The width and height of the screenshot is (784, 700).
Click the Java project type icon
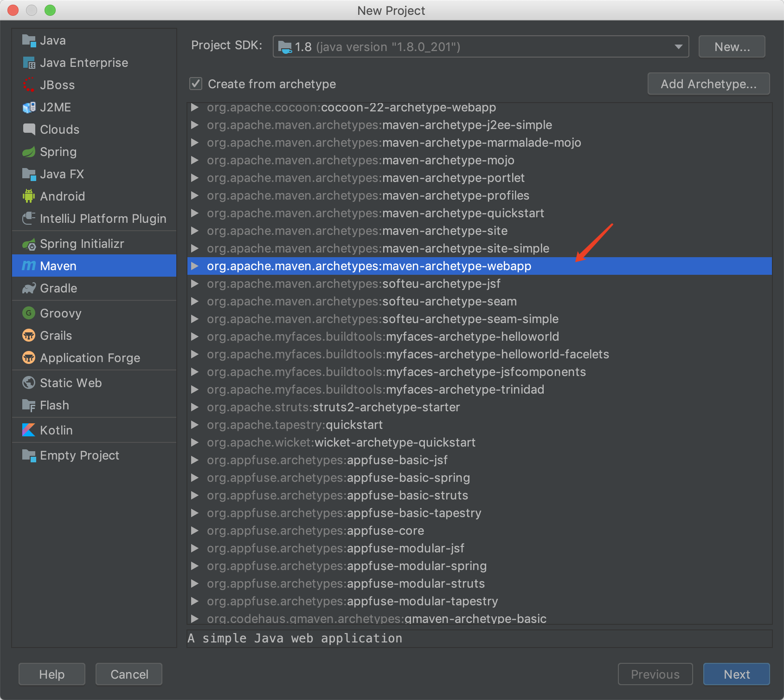tap(29, 40)
